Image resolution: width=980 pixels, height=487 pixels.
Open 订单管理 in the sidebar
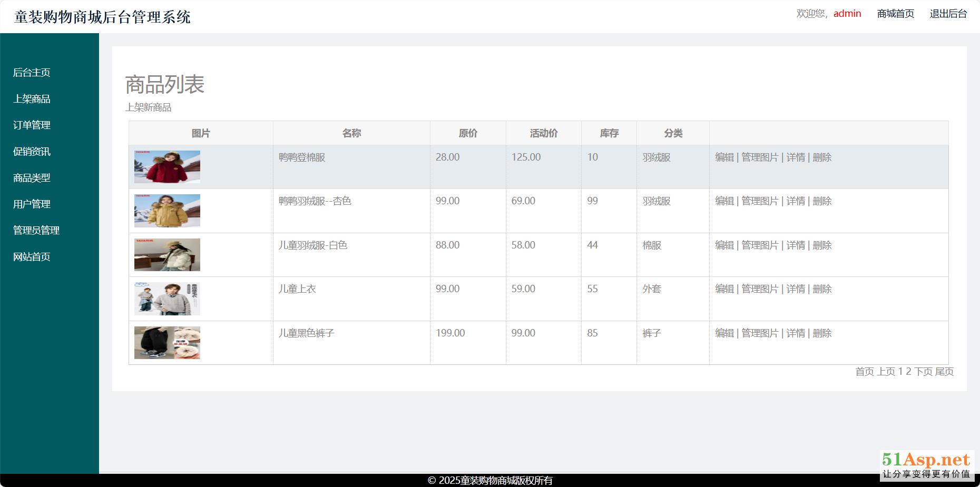pos(32,125)
